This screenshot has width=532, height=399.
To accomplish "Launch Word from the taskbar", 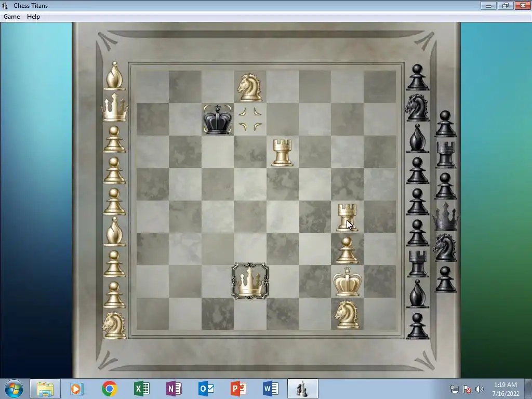I will (x=270, y=389).
